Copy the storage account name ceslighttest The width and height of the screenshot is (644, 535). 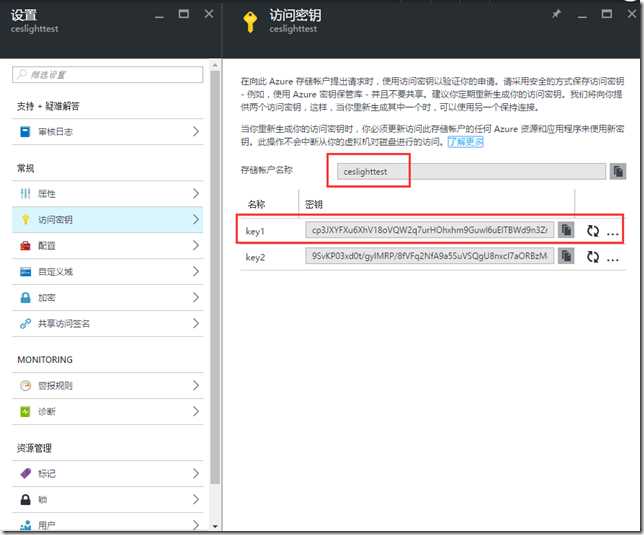tap(618, 171)
